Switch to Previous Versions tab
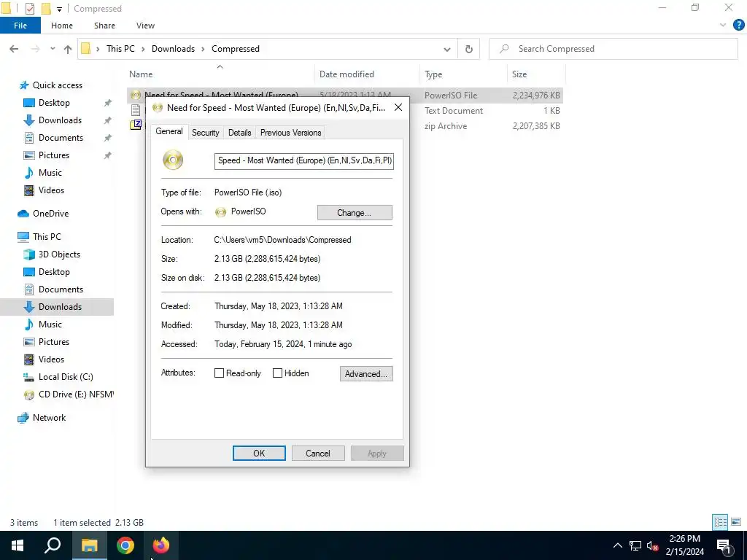 point(290,133)
